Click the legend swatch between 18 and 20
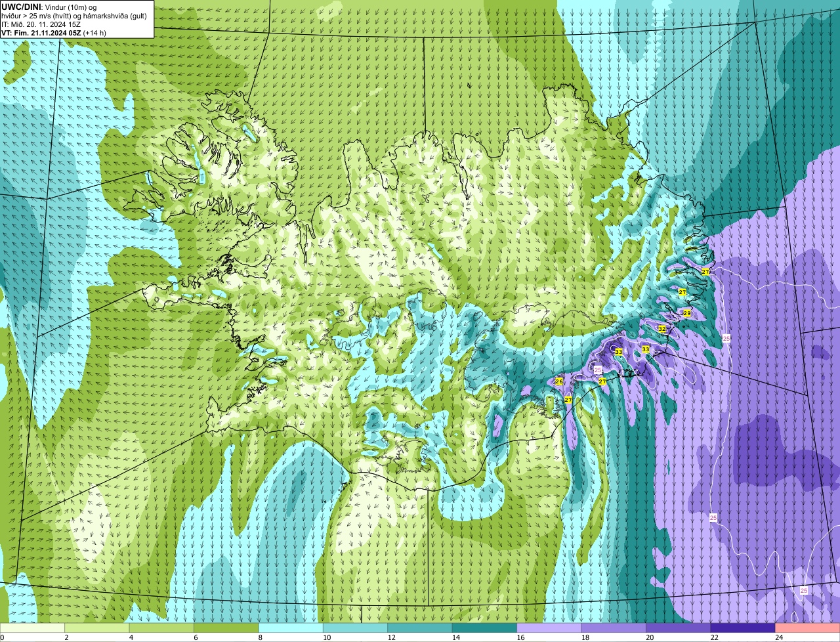The width and height of the screenshot is (840, 642). coord(614,628)
